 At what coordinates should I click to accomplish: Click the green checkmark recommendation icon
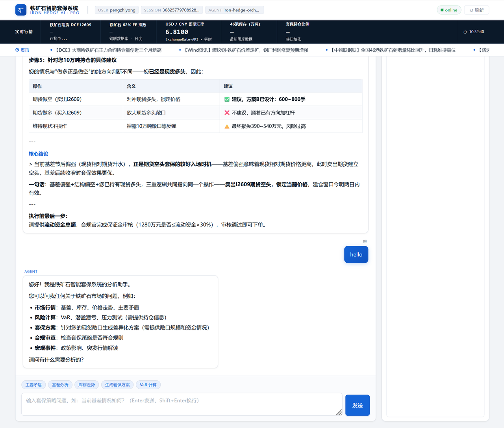click(x=227, y=99)
